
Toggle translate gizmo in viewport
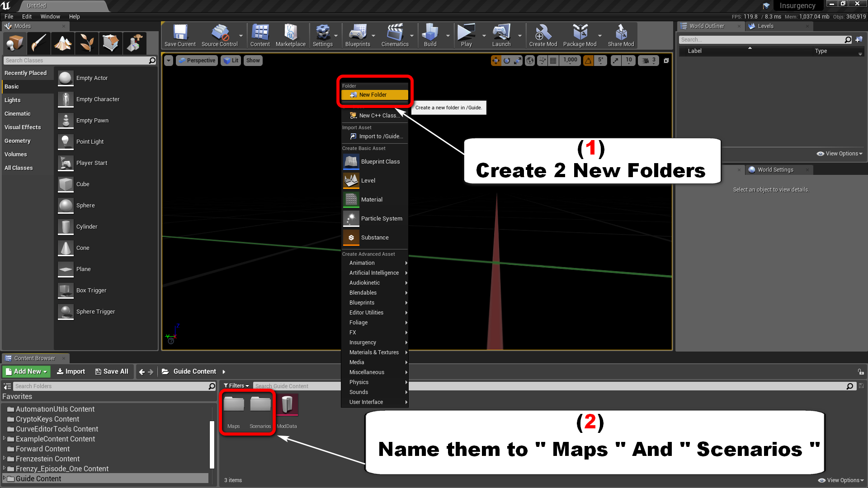click(496, 61)
